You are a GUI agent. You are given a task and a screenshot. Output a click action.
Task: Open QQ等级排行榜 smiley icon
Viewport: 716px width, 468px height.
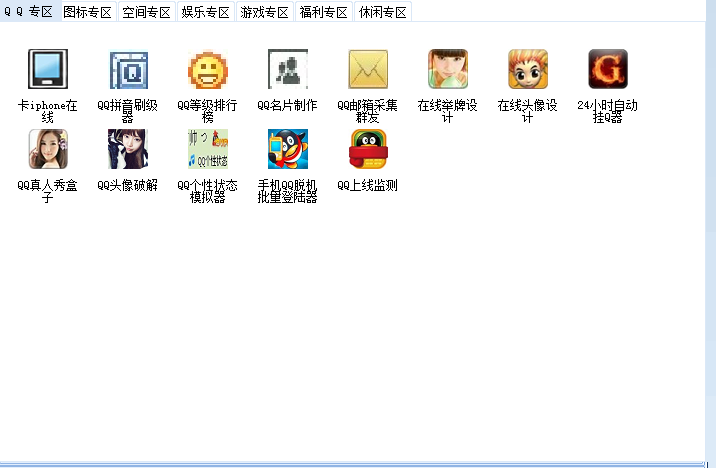[x=208, y=69]
